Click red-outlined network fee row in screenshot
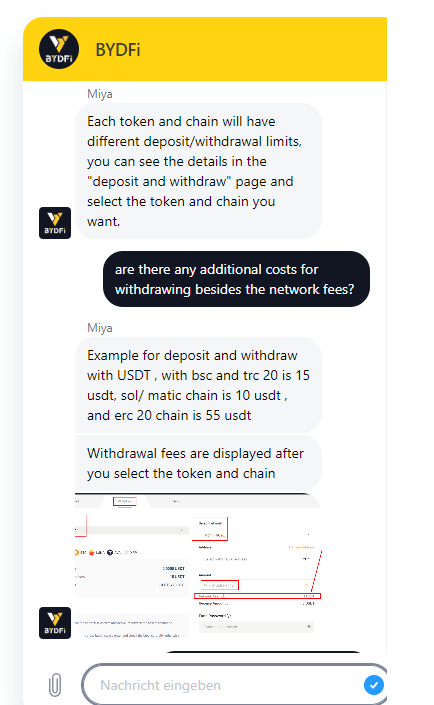Viewport: 434px width, 705px height. point(257,596)
